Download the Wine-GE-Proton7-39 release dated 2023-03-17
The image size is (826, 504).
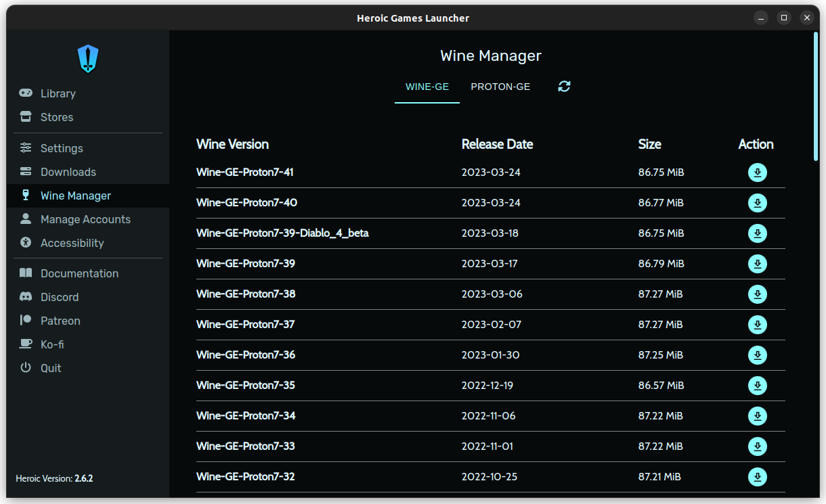(x=758, y=264)
